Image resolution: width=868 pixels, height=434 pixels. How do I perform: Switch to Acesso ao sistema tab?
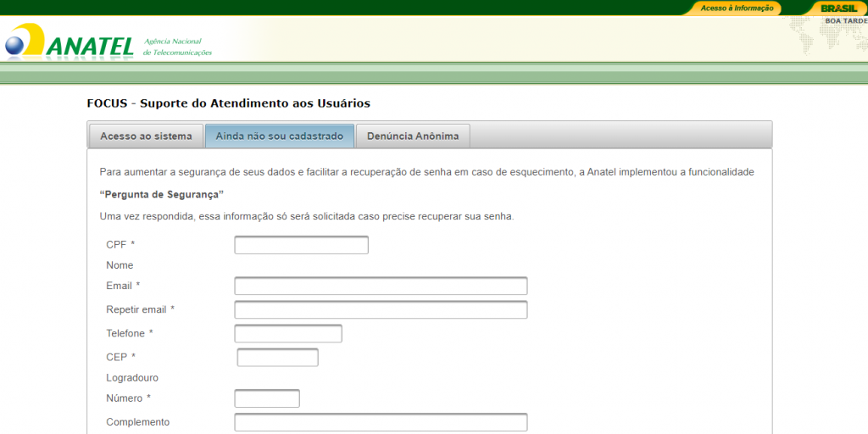145,136
